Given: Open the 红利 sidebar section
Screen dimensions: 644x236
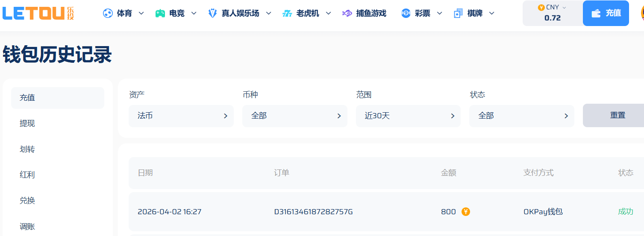Looking at the screenshot, I should 27,175.
